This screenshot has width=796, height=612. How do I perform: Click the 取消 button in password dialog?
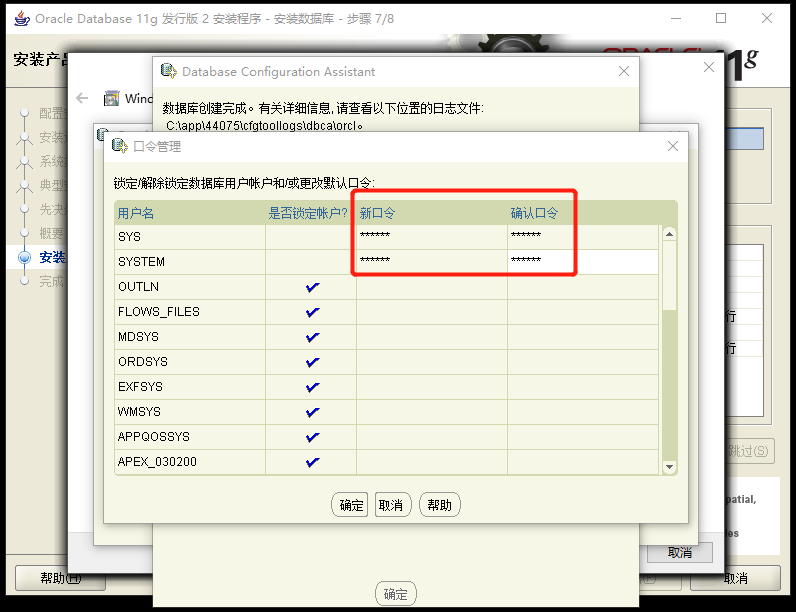[391, 505]
